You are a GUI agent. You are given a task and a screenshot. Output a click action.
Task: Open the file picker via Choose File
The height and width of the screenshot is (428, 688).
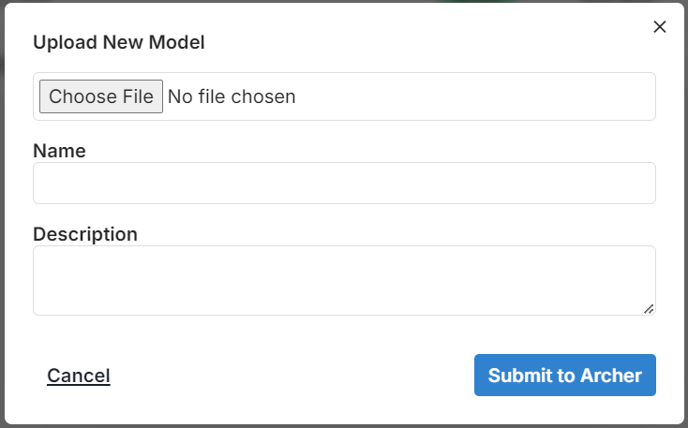pos(101,96)
